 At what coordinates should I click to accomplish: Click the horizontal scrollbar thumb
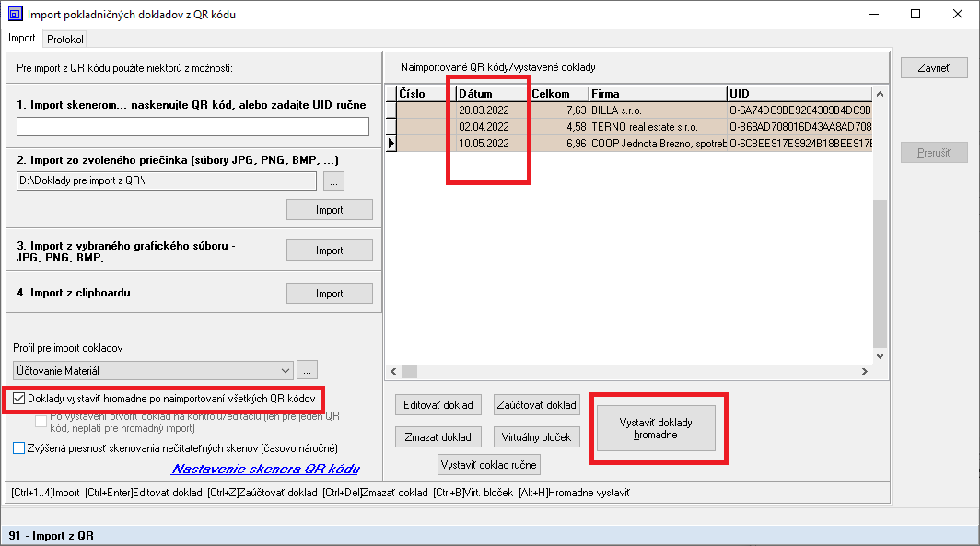coord(409,372)
